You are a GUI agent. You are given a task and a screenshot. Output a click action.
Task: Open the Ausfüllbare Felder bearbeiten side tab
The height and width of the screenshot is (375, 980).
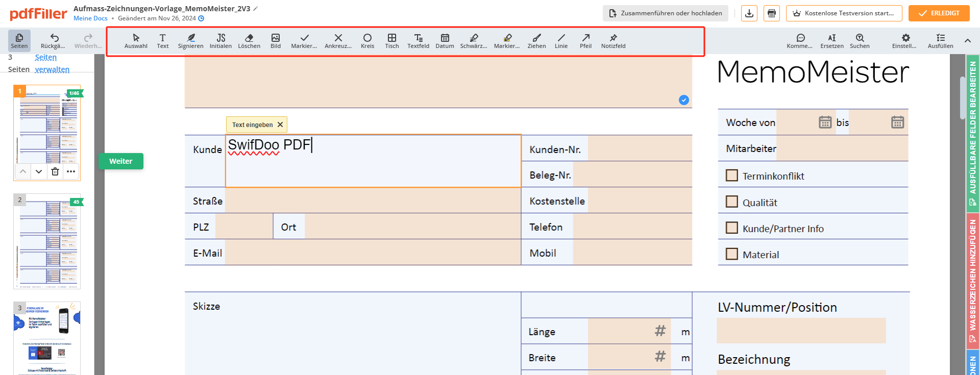[972, 133]
